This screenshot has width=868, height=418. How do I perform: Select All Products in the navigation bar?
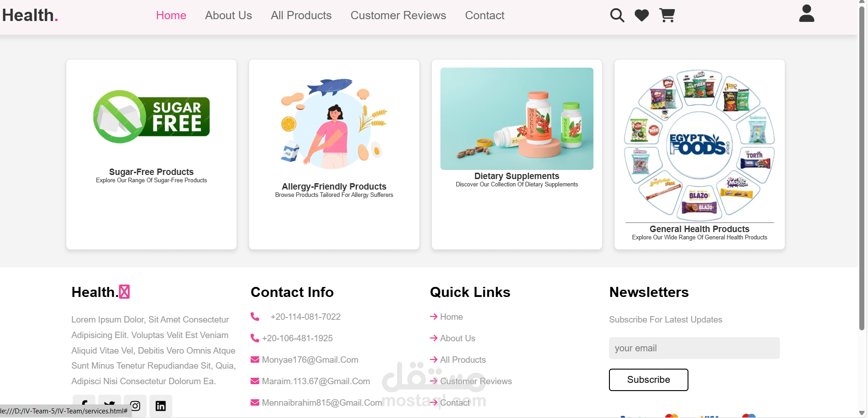pos(301,16)
